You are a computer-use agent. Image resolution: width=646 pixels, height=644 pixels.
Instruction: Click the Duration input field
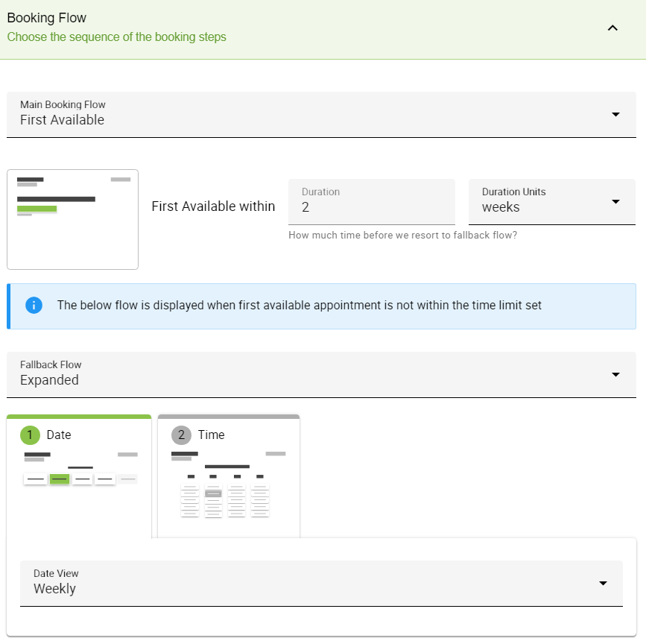pyautogui.click(x=372, y=202)
